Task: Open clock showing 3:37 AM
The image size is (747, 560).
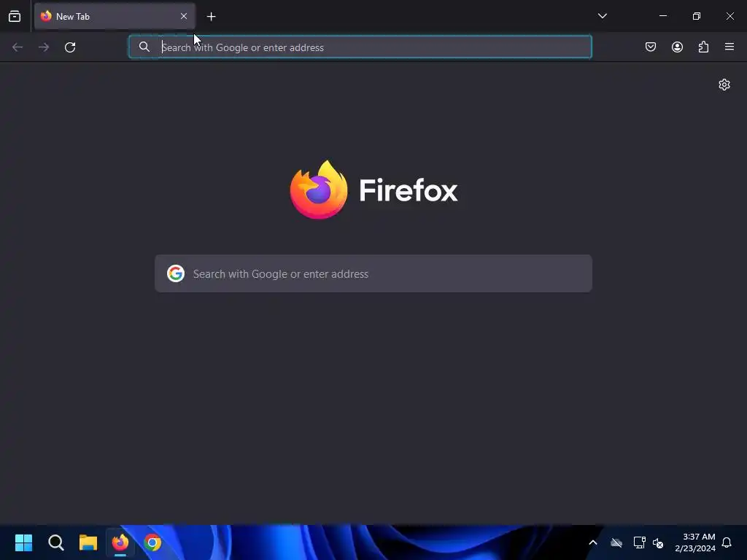Action: tap(695, 542)
